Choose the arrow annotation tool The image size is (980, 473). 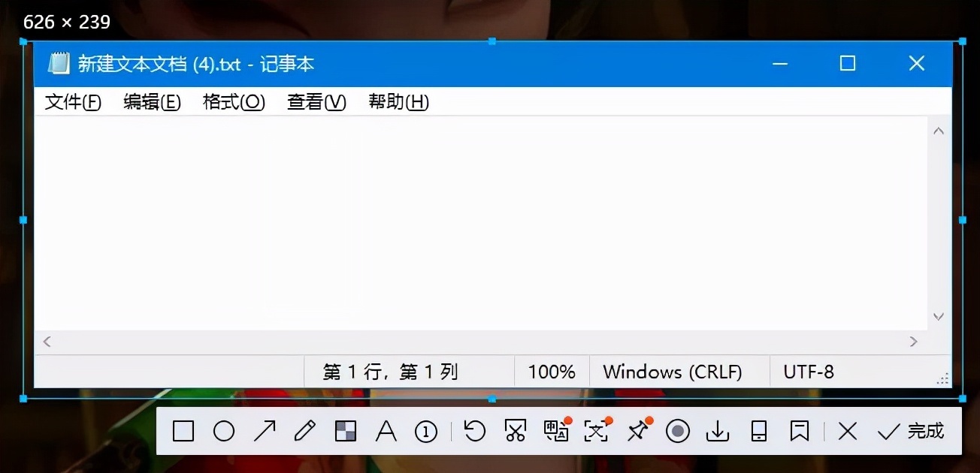tap(265, 431)
